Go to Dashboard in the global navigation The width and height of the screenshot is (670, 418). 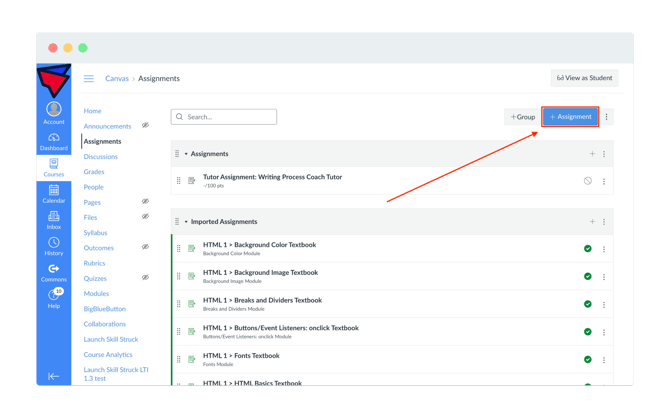(54, 142)
